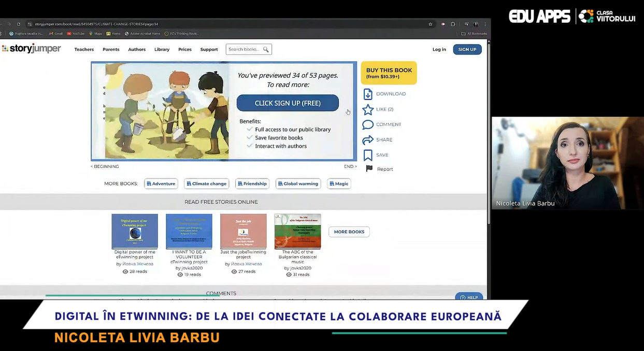Screen dimensions: 644x351
Task: Jump to the book END link
Action: 350,166
